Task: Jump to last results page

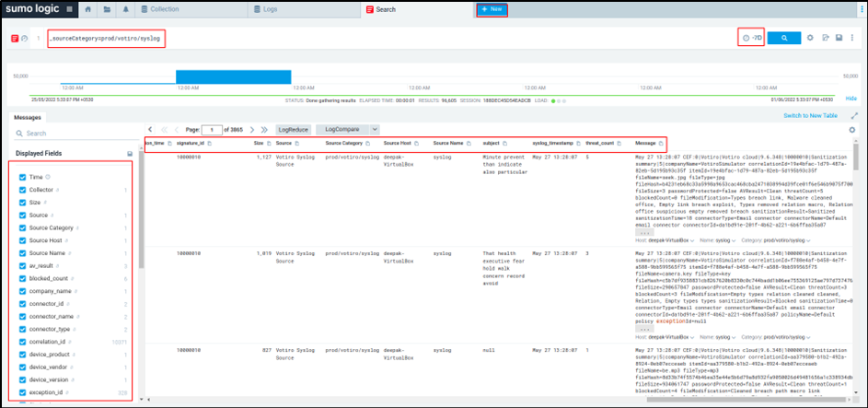Action: coord(264,130)
